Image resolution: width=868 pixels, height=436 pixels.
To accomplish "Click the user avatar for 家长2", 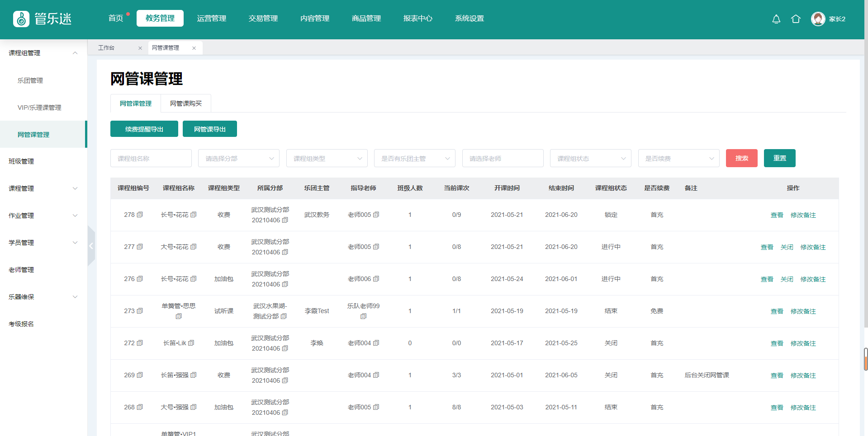I will point(818,19).
